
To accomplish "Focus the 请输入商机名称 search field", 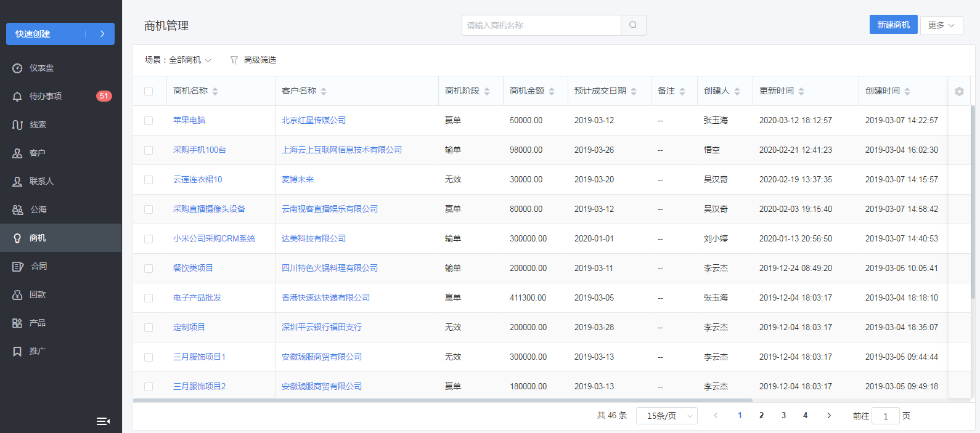I will 541,25.
